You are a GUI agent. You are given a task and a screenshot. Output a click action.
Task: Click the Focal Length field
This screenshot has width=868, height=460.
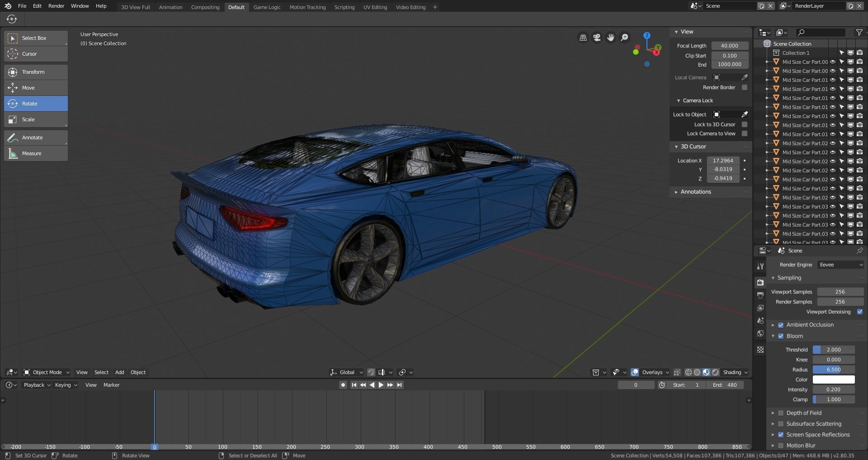pyautogui.click(x=730, y=46)
